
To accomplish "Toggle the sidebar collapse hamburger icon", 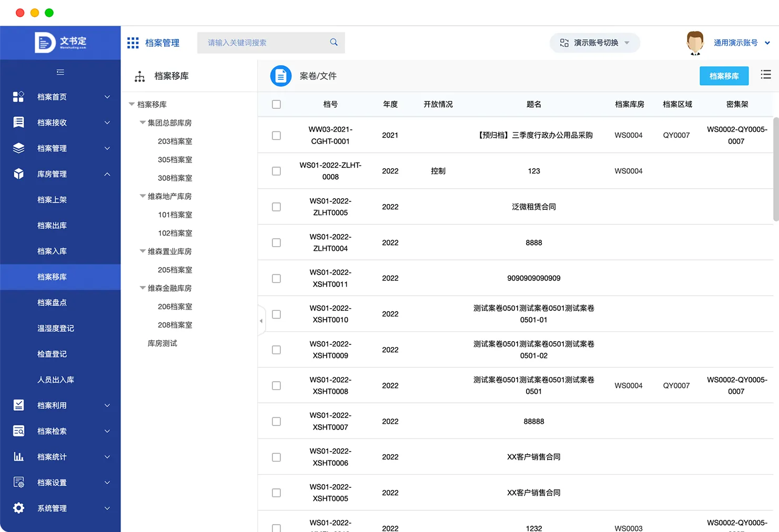I will point(60,72).
